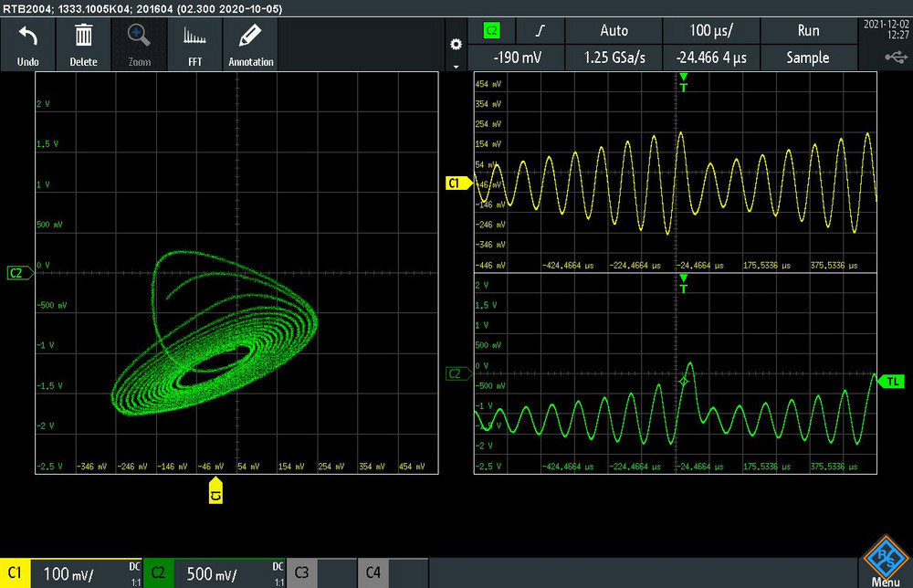
Task: Open the 100 µs/ time scale
Action: (711, 30)
